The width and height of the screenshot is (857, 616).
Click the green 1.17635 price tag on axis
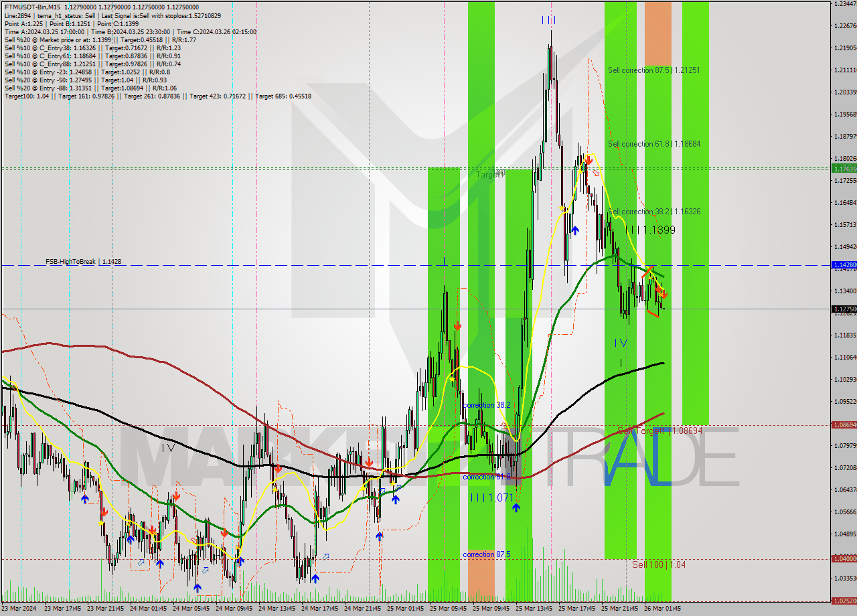tap(843, 169)
